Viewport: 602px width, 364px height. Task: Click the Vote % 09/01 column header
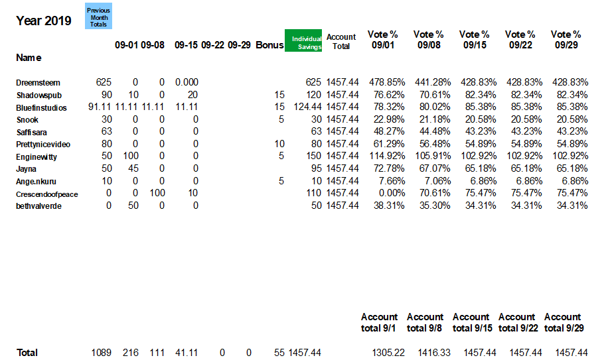[382, 40]
